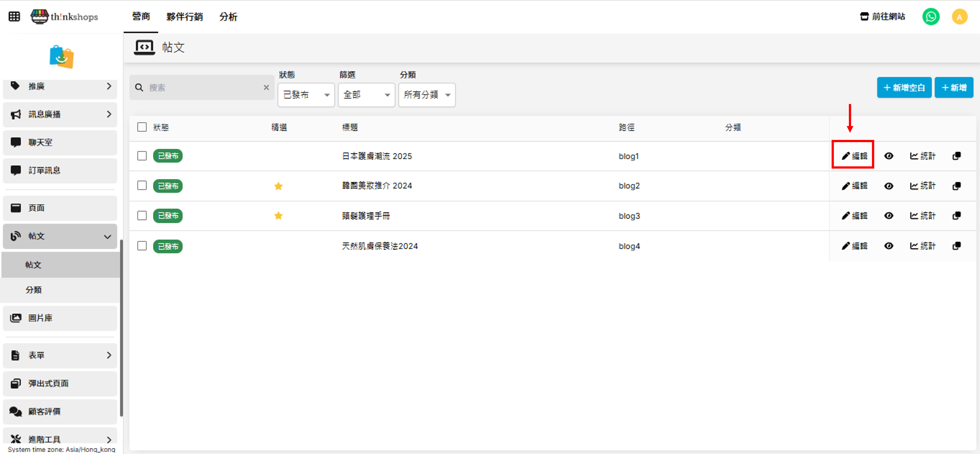Screen dimensions: 980x454
Task: Open the 狀態 已發布 dropdown
Action: (x=306, y=95)
